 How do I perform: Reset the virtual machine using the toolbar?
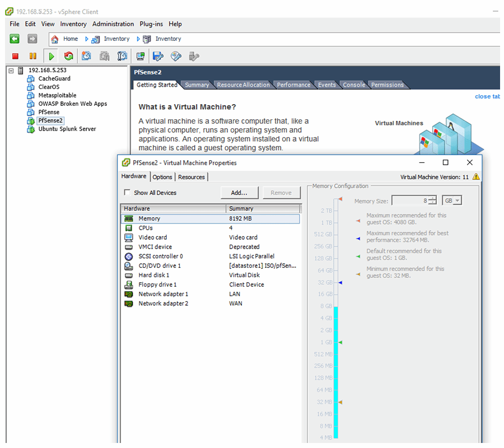(68, 56)
